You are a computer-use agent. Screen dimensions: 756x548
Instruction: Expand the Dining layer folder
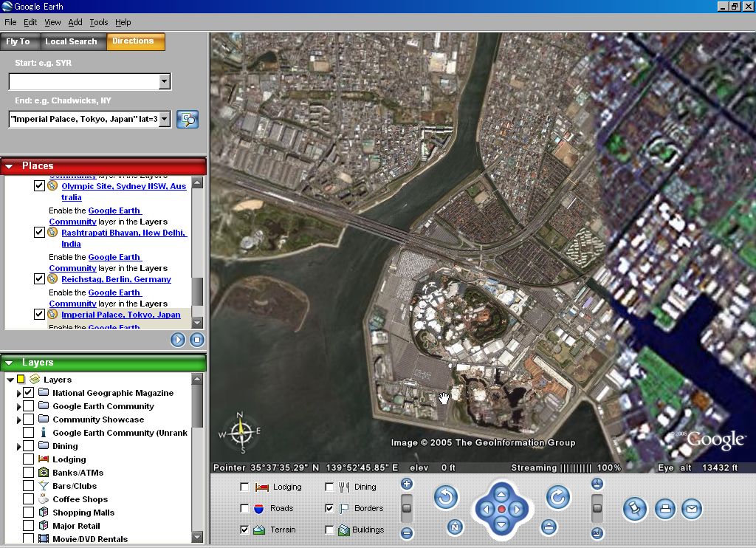click(18, 446)
